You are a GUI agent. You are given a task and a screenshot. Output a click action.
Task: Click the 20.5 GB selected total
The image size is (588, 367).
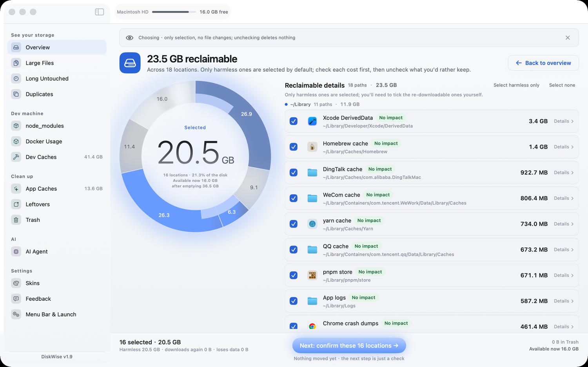click(x=196, y=152)
